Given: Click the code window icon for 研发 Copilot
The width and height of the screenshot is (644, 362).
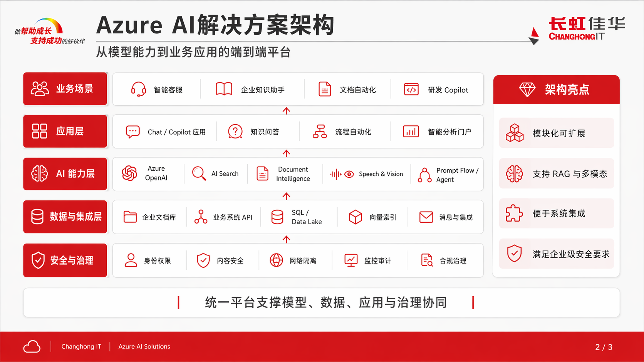Looking at the screenshot, I should 411,89.
